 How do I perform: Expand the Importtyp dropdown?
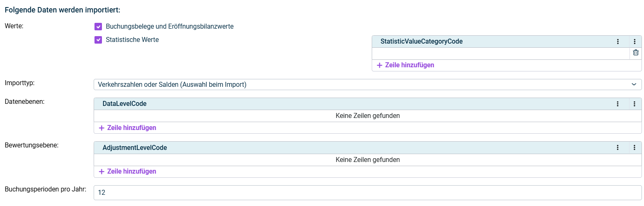[x=367, y=85]
